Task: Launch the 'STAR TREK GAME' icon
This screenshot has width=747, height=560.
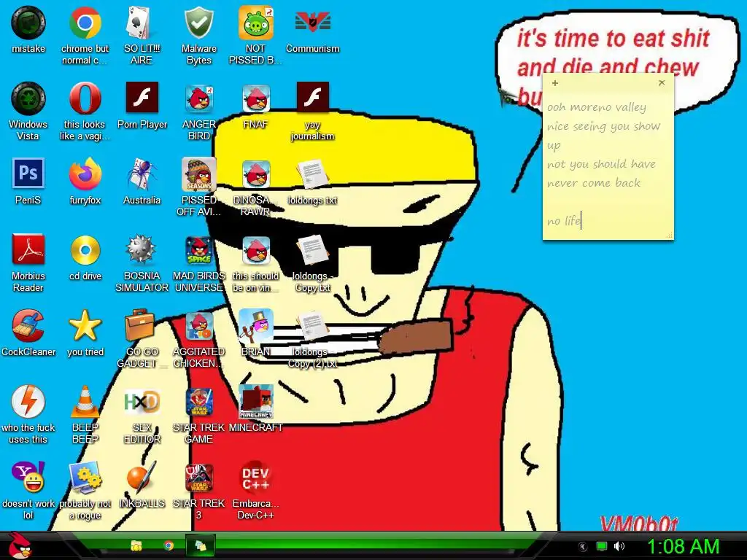Action: [198, 402]
